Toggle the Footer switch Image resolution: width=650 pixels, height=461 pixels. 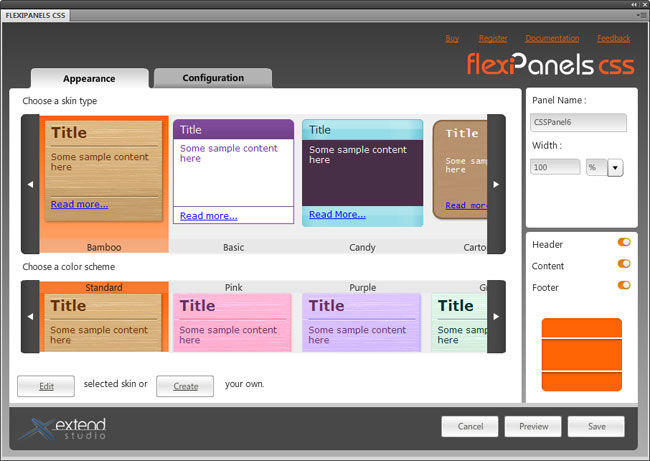point(624,285)
